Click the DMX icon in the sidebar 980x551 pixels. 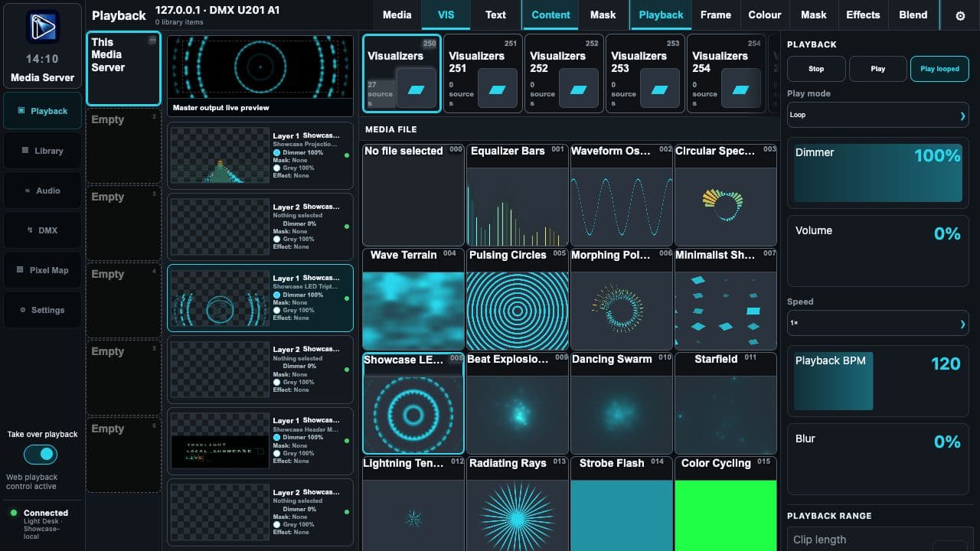coord(30,230)
